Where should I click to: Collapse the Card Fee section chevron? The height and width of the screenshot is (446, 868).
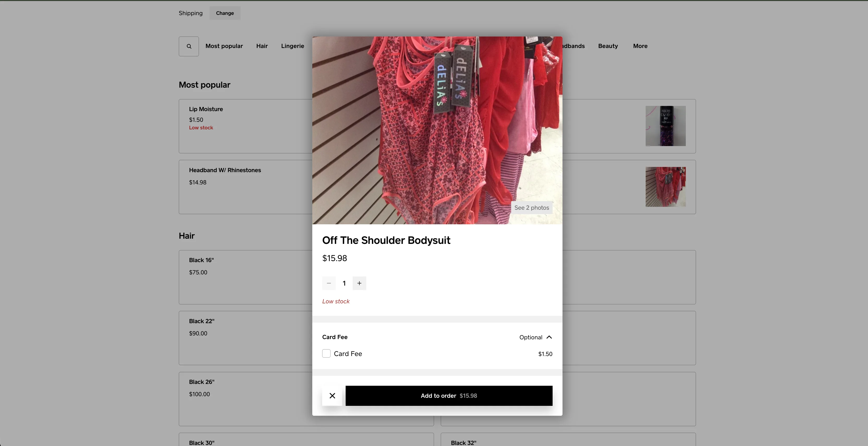[x=549, y=337]
